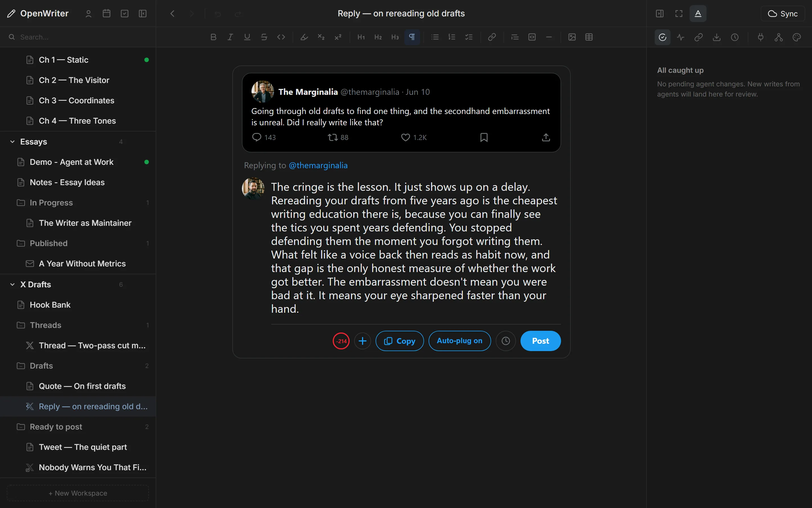Expand the In Progress folder
Viewport: 812px width, 508px height.
point(78,203)
